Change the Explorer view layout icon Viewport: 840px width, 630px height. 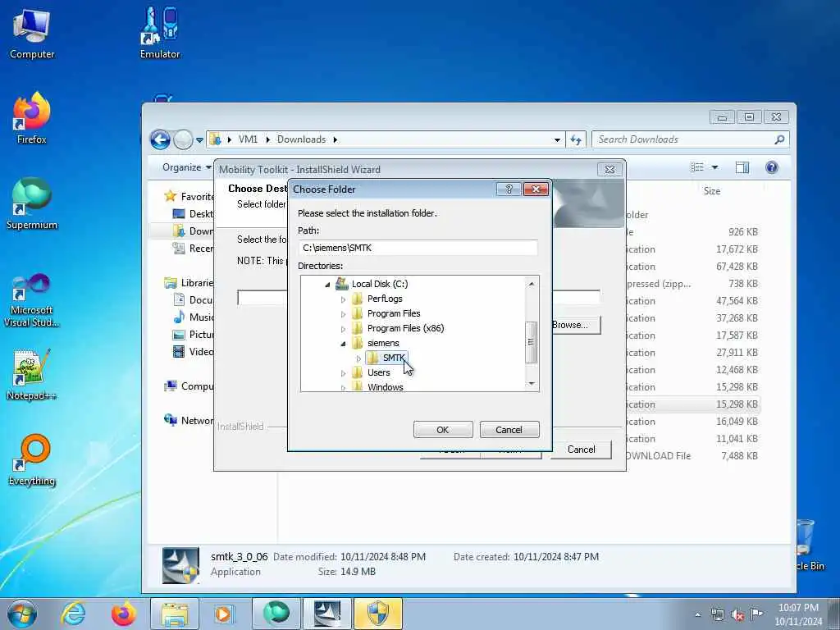pos(697,167)
